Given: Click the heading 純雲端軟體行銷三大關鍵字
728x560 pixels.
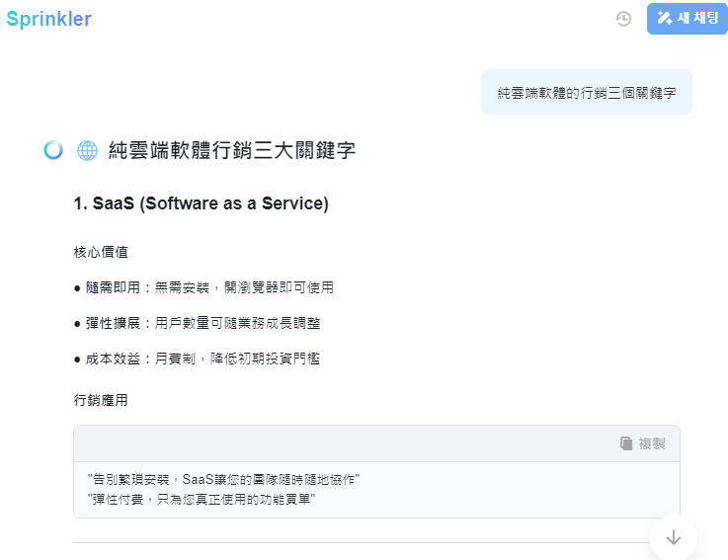Looking at the screenshot, I should (x=232, y=150).
